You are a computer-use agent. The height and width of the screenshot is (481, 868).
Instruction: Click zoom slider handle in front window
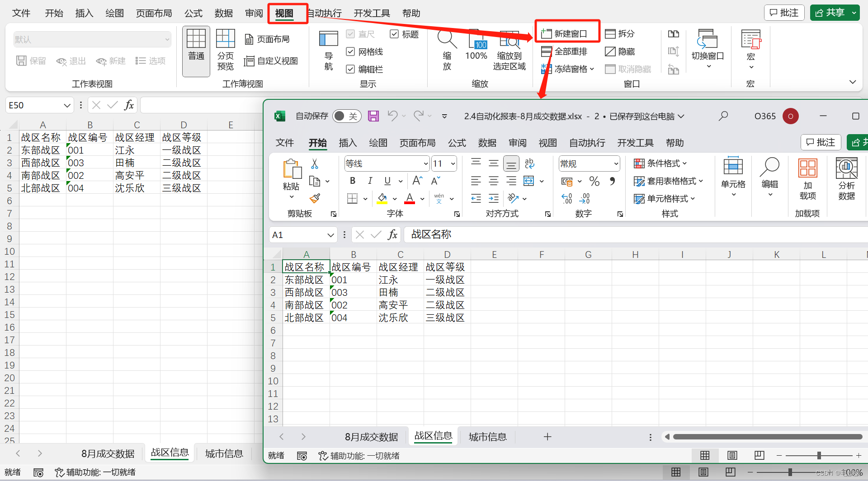click(819, 455)
